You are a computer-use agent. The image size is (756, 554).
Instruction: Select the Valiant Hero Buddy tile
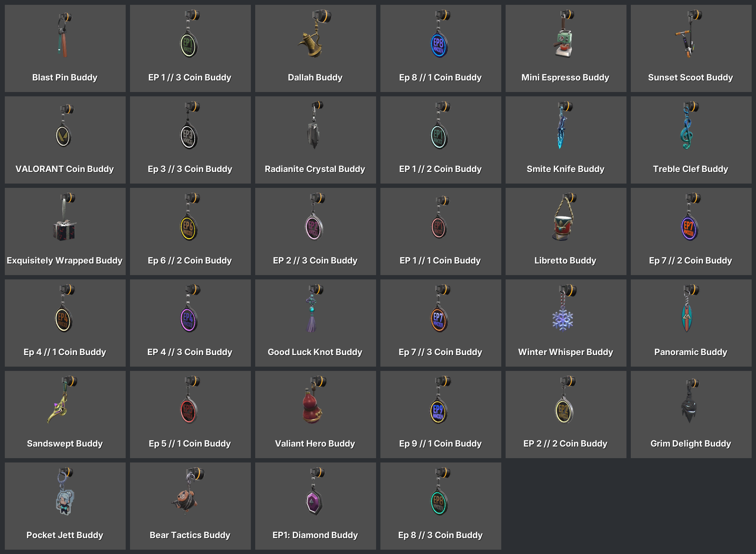315,414
